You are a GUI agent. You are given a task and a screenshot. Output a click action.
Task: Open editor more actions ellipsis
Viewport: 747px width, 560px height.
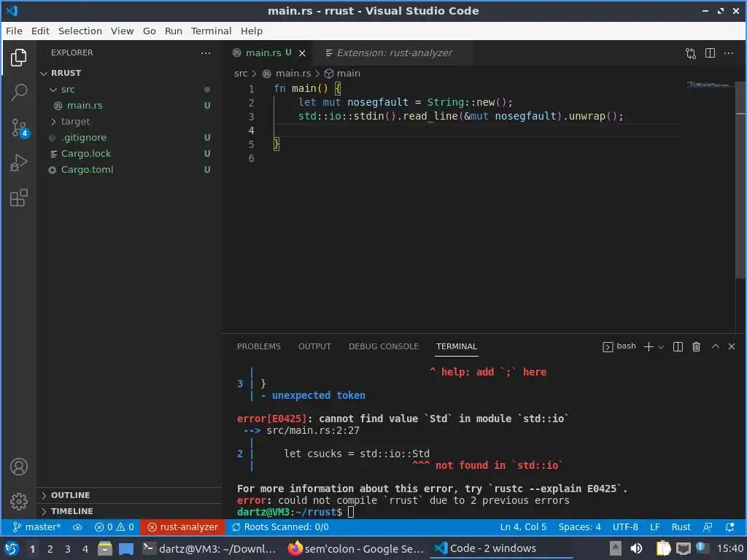tap(729, 52)
